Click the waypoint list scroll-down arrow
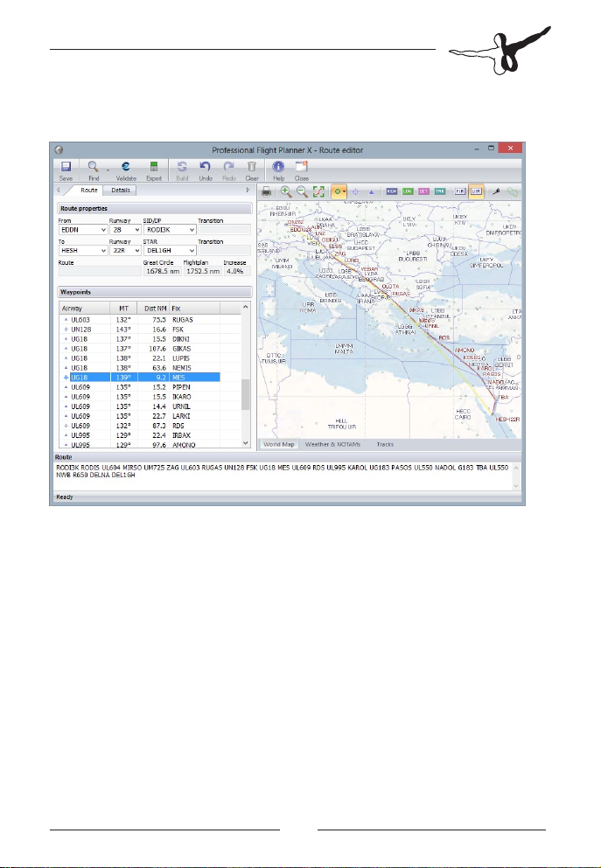Image resolution: width=601 pixels, height=868 pixels. coord(246,443)
